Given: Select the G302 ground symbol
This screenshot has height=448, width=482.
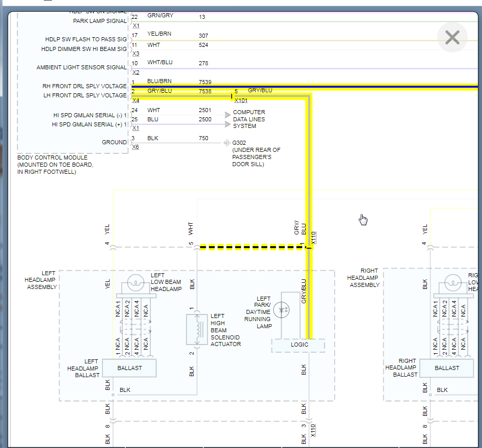Looking at the screenshot, I should pyautogui.click(x=227, y=143).
